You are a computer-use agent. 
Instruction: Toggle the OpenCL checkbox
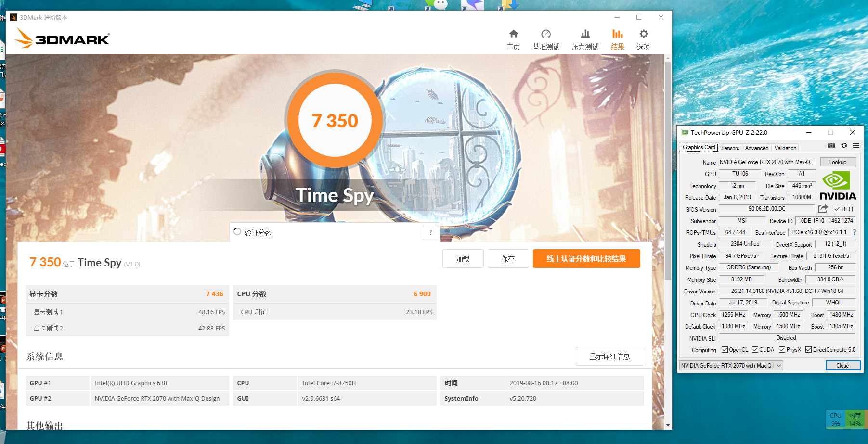point(725,350)
